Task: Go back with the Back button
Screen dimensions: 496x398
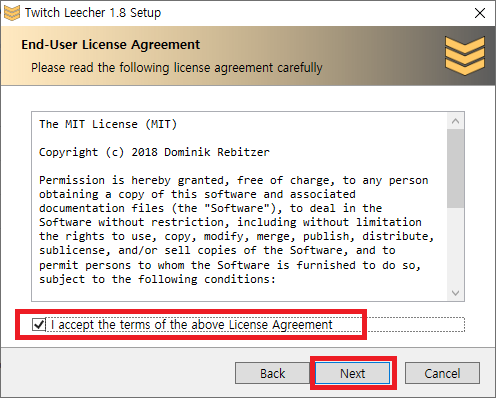Action: pyautogui.click(x=272, y=373)
